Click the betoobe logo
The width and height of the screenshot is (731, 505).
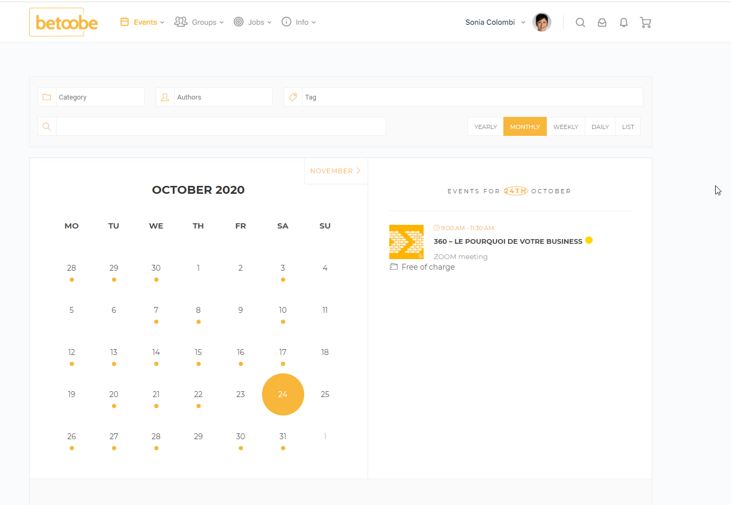tap(63, 22)
